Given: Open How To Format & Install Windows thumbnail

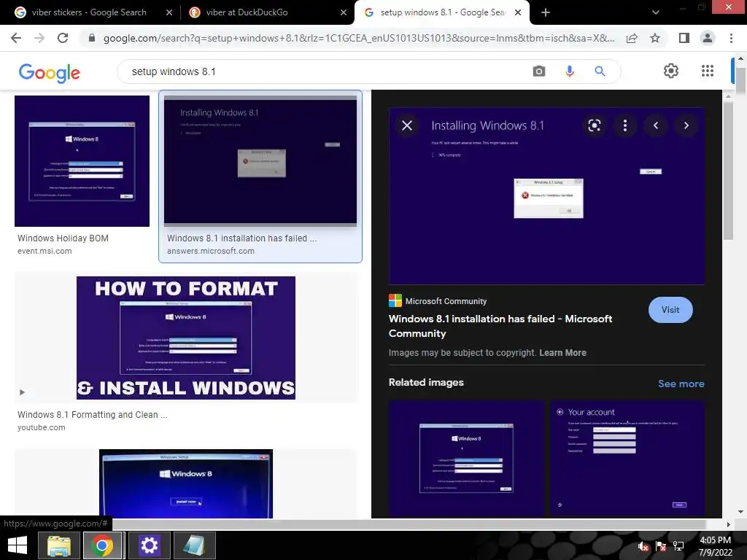Looking at the screenshot, I should (186, 338).
